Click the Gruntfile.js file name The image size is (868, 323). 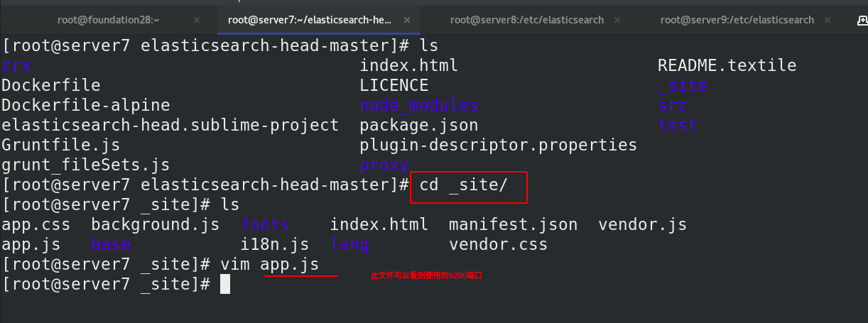[61, 146]
